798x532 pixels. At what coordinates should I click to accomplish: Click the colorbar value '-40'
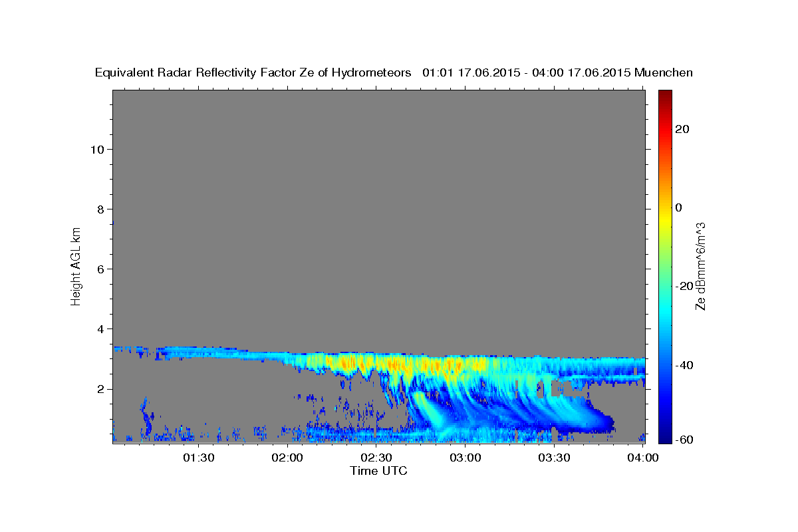(684, 364)
